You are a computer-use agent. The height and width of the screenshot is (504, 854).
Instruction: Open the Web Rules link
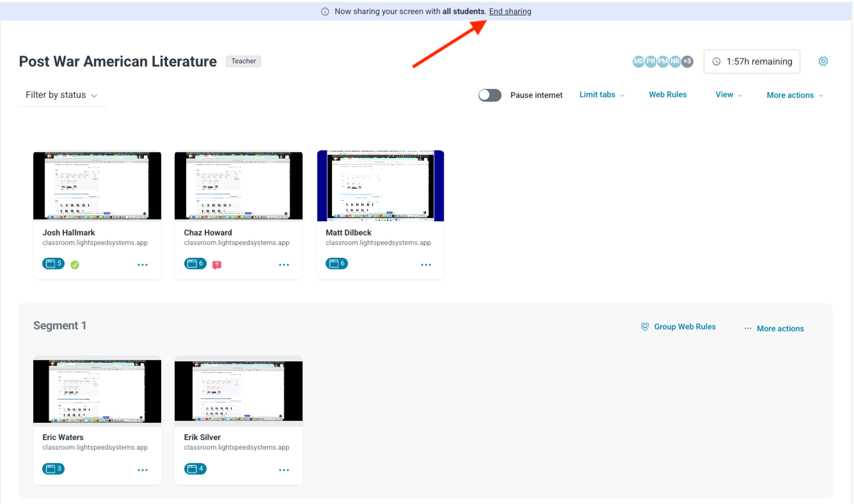coord(667,95)
